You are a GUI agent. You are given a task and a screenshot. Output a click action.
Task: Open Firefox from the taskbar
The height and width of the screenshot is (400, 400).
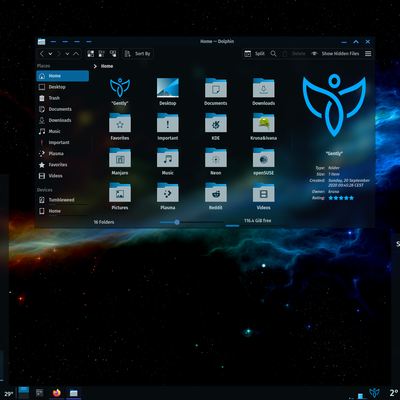point(57,393)
